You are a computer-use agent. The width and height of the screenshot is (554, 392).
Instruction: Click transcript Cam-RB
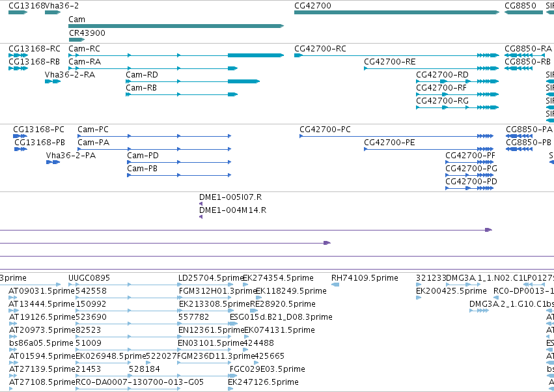(x=182, y=94)
